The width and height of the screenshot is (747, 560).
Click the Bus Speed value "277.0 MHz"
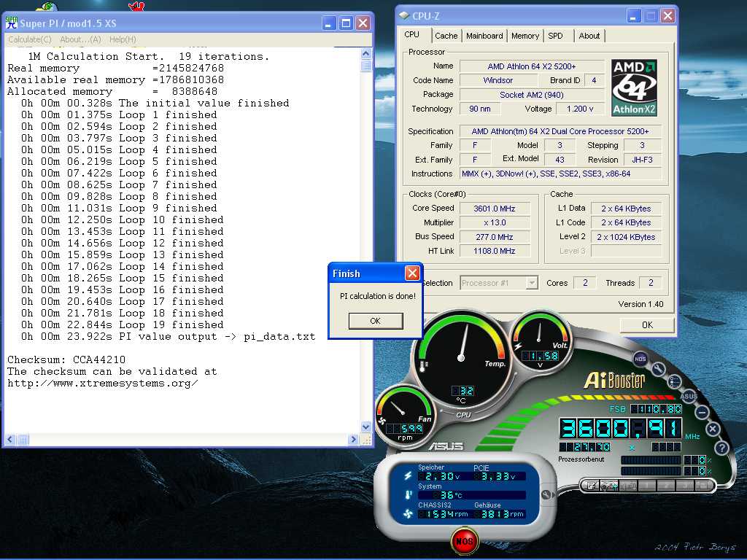[x=495, y=237]
